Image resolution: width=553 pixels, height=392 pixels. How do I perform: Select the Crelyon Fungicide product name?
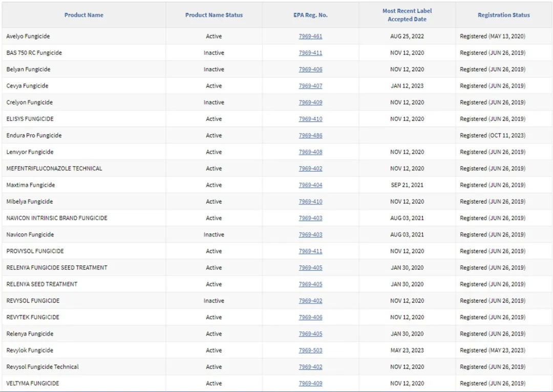(29, 102)
